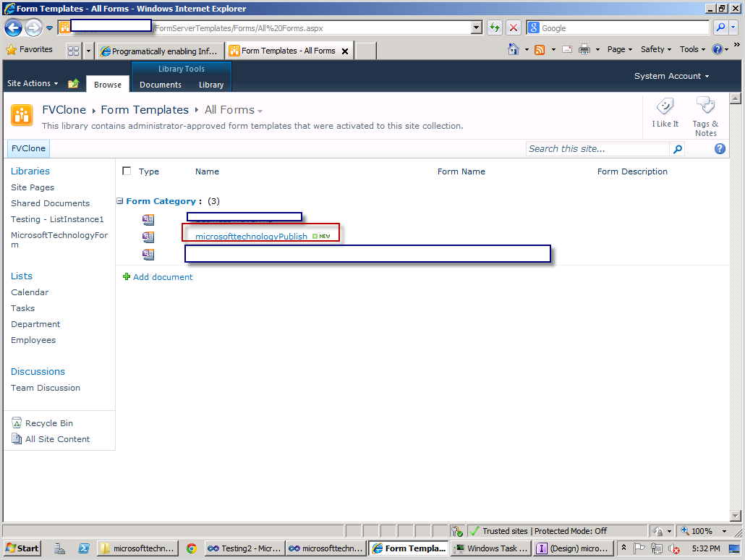The image size is (745, 560).
Task: Open the Shared Documents library
Action: (x=50, y=203)
